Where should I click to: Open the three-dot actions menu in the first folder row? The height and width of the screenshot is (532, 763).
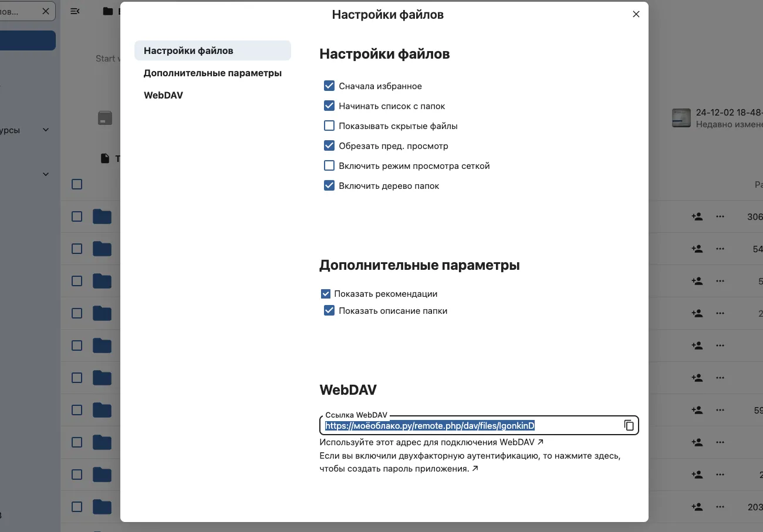click(x=720, y=216)
